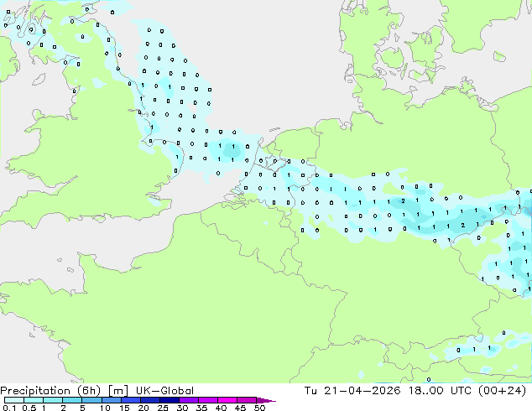Click the legend value '20'
532x411 pixels.
143,408
